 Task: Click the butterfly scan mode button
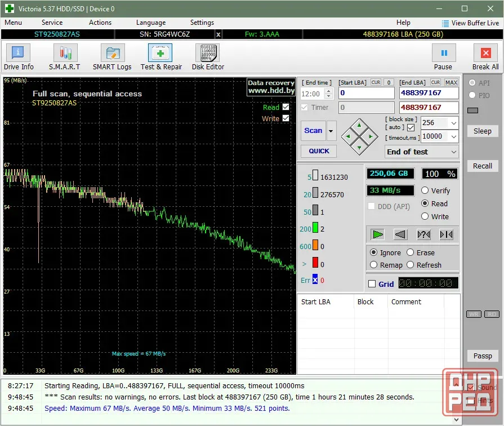(447, 234)
